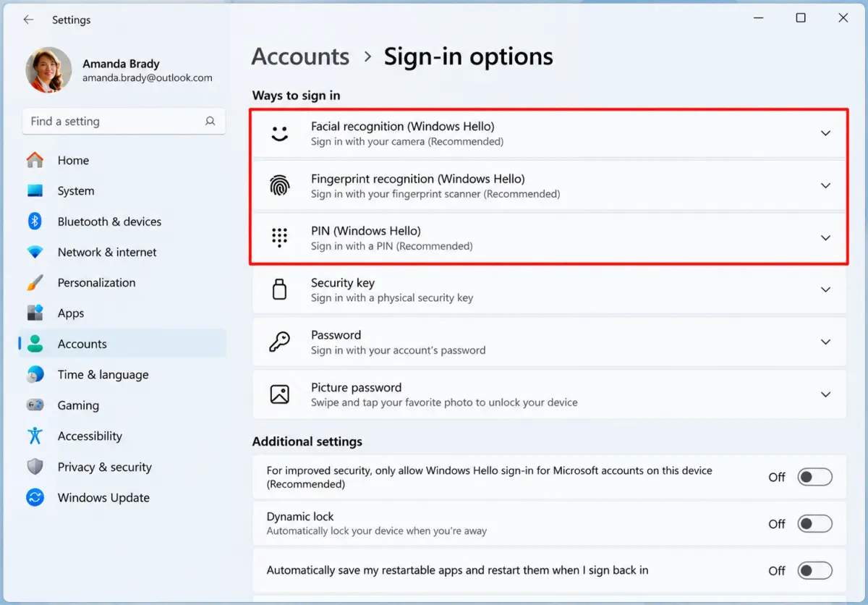Click the Apps icon in sidebar

pyautogui.click(x=35, y=313)
